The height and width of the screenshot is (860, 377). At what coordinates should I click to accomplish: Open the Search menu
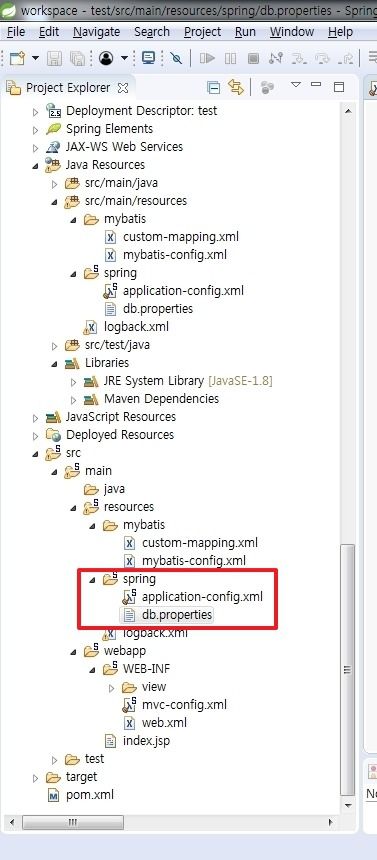point(152,32)
